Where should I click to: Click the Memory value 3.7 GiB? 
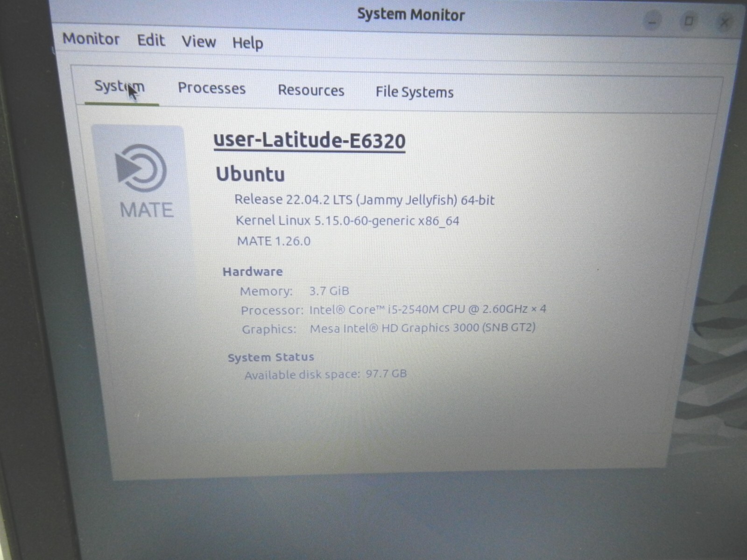coord(329,291)
